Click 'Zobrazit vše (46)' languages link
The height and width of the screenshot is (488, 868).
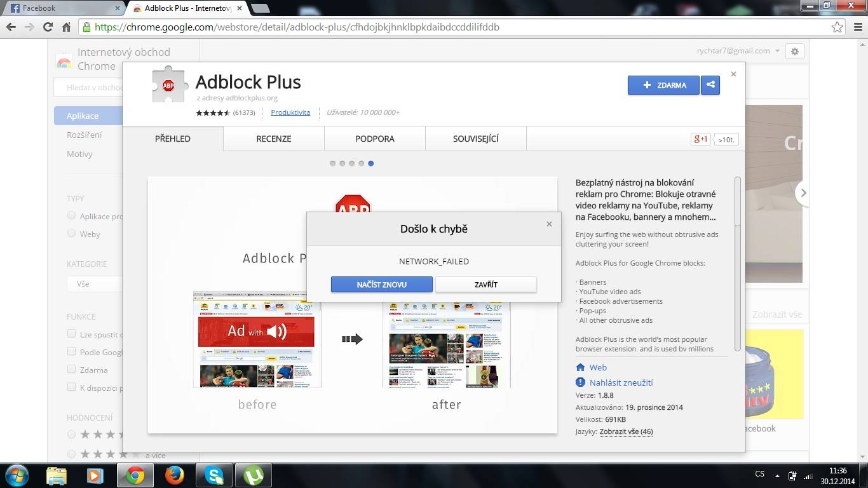tap(626, 431)
